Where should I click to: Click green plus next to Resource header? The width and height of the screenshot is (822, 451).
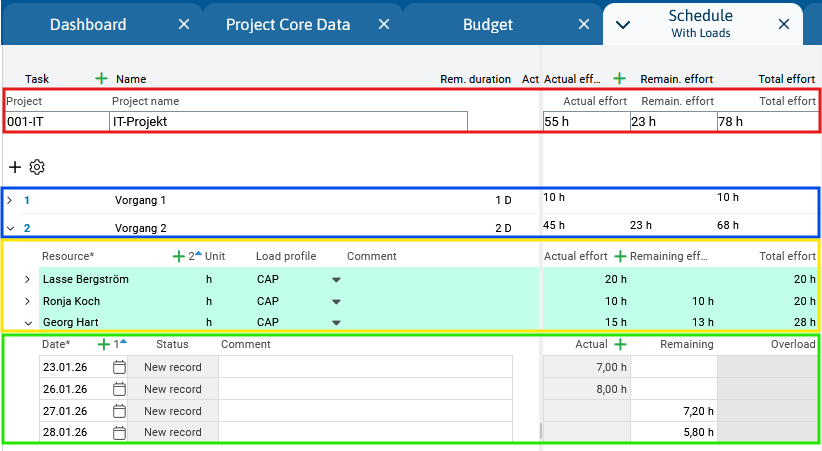point(179,256)
